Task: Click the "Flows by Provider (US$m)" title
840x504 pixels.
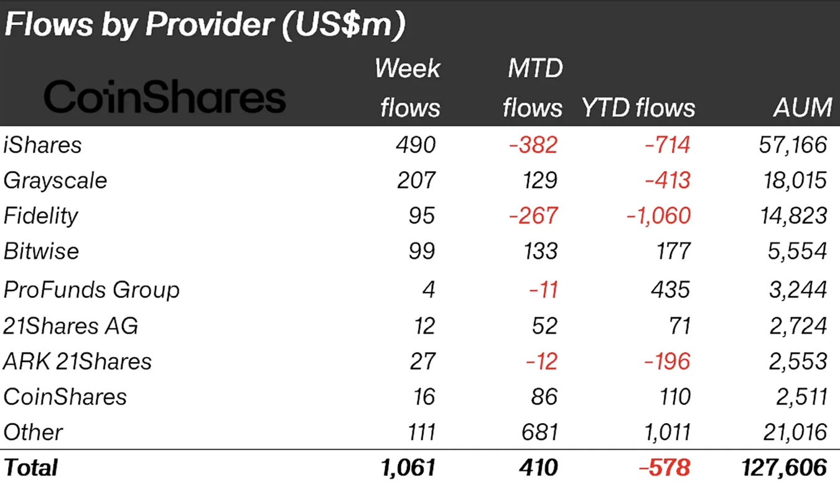Action: point(205,25)
